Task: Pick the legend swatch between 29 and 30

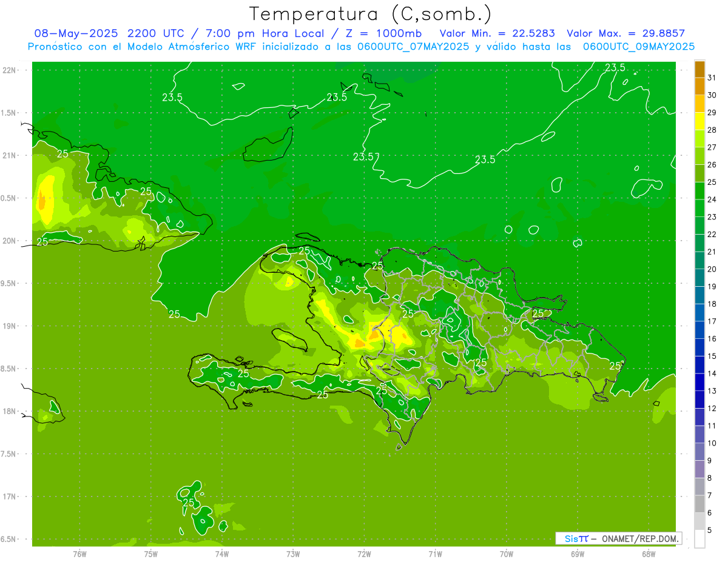Action: point(699,104)
